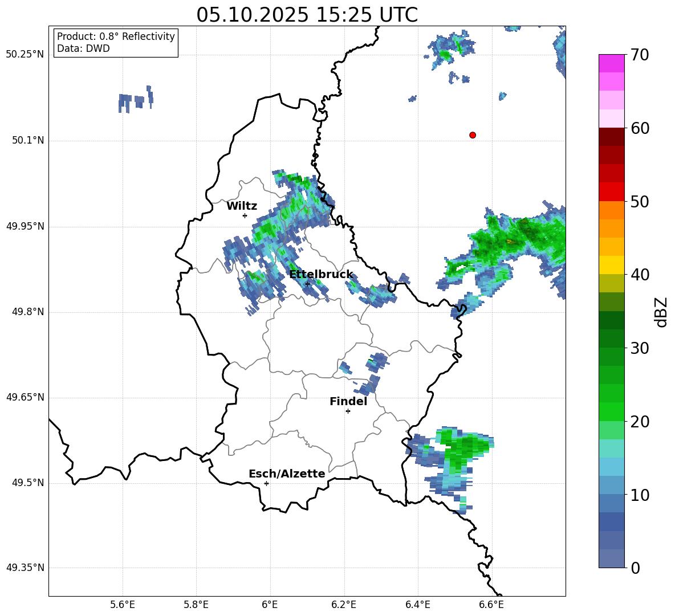Screen dimensions: 675x616
Task: Click the cross marker below Wiltz label
Action: [x=245, y=215]
